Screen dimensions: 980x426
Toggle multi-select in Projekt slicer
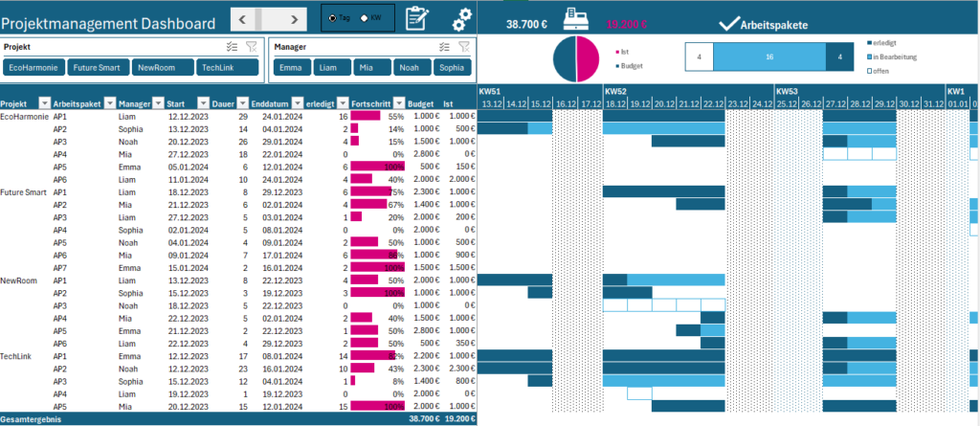(x=232, y=46)
